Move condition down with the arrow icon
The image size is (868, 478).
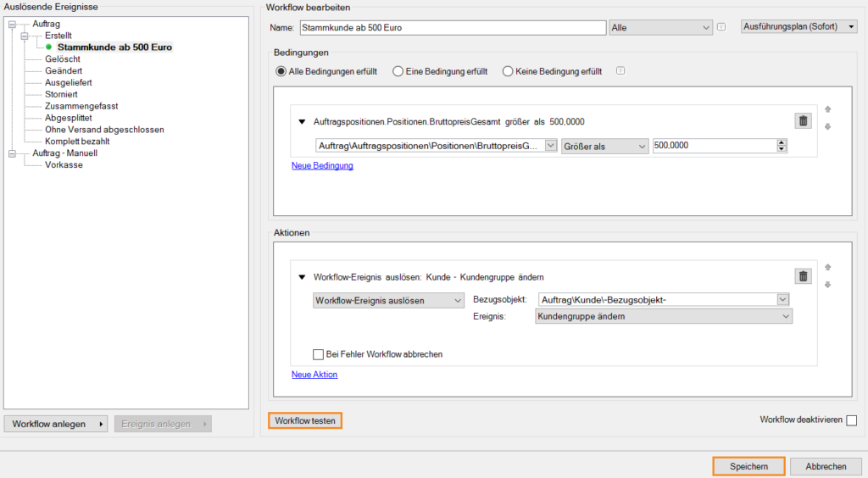pyautogui.click(x=828, y=127)
